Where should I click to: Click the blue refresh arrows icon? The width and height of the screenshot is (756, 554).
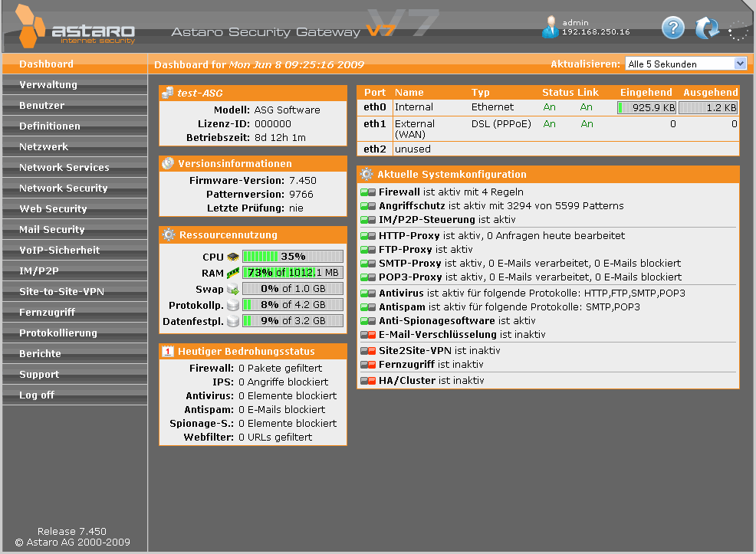click(x=707, y=28)
